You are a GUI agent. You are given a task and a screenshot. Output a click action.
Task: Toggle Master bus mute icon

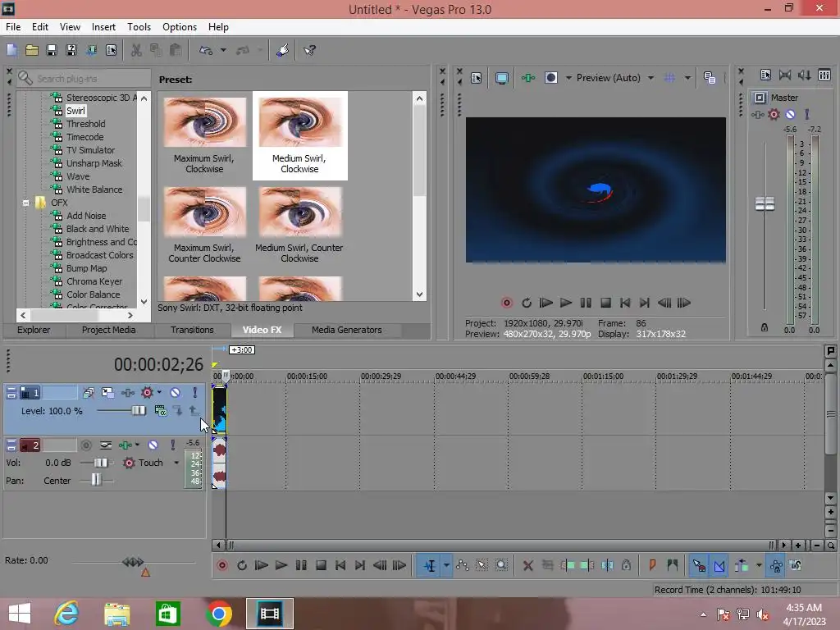pos(790,114)
